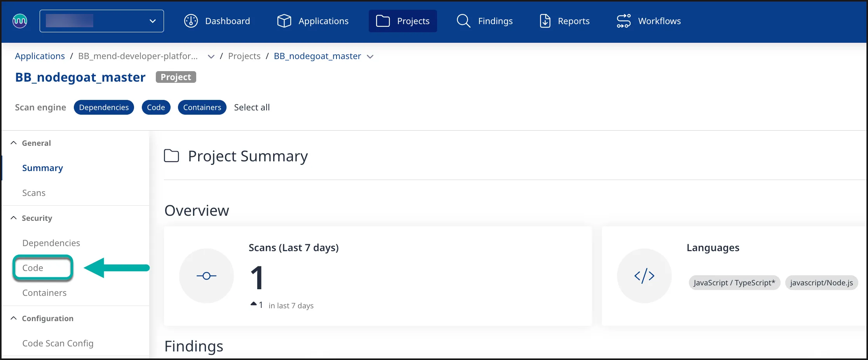This screenshot has height=360, width=868.
Task: Click Select all scan engines
Action: tap(252, 107)
